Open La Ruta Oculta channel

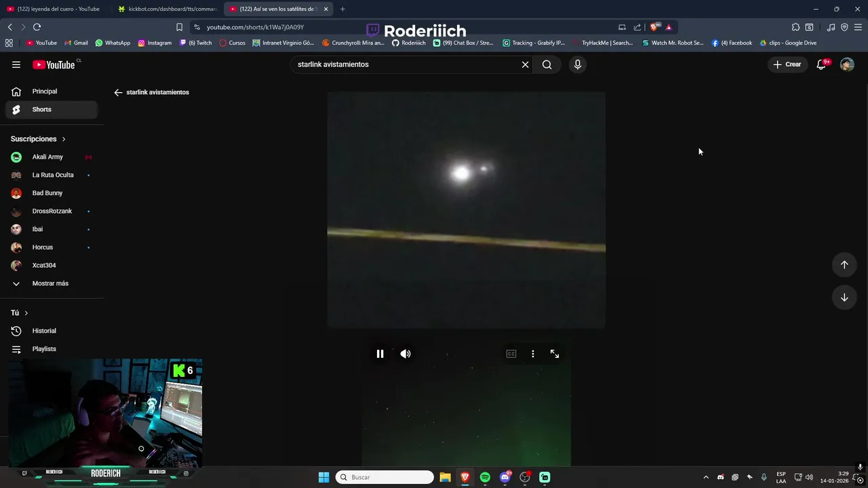point(52,175)
